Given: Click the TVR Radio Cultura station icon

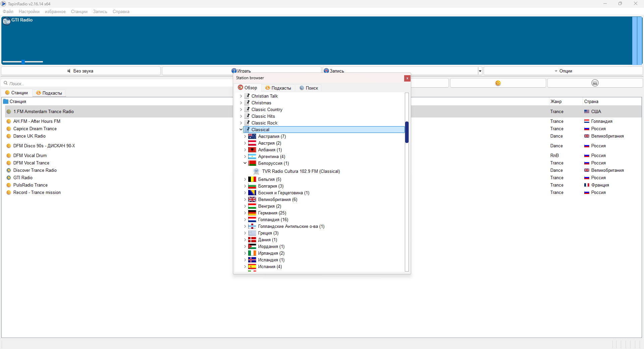Looking at the screenshot, I should (x=256, y=171).
